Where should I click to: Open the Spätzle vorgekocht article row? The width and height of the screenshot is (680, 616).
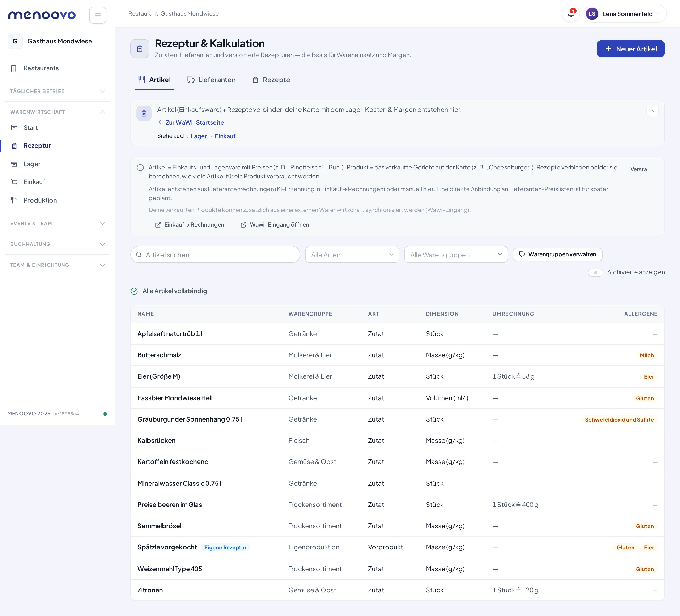397,547
